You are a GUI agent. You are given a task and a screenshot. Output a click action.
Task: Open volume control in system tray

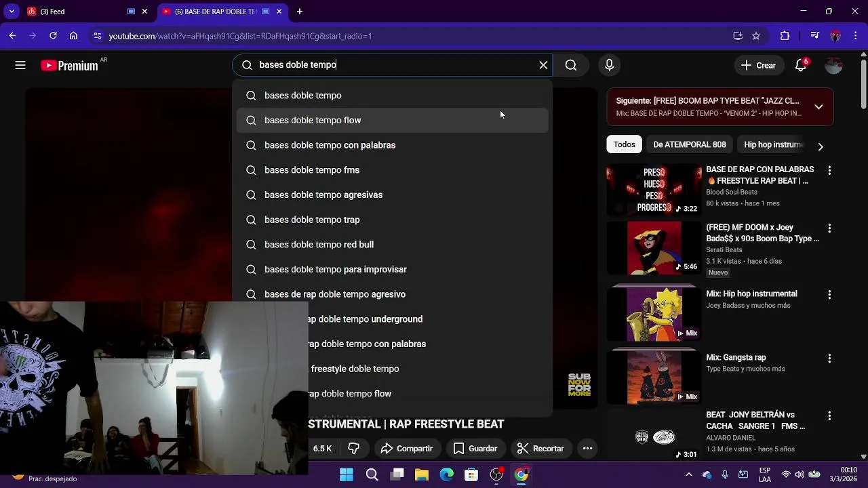tap(800, 474)
